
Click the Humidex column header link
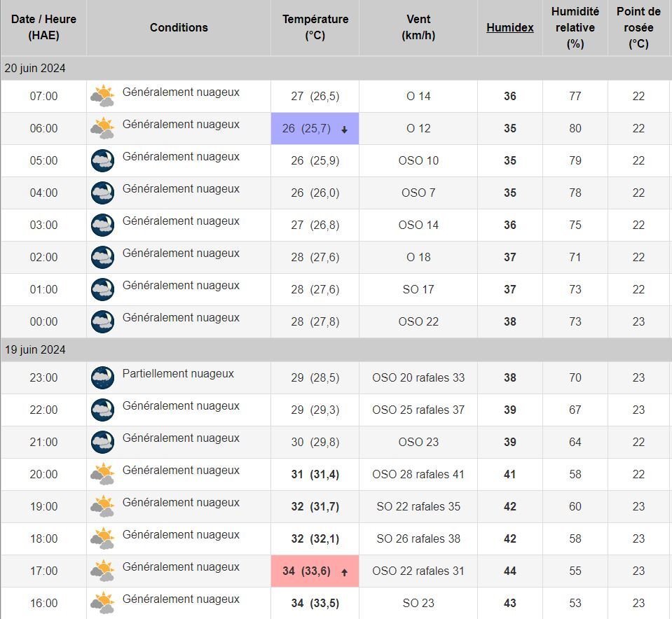509,28
